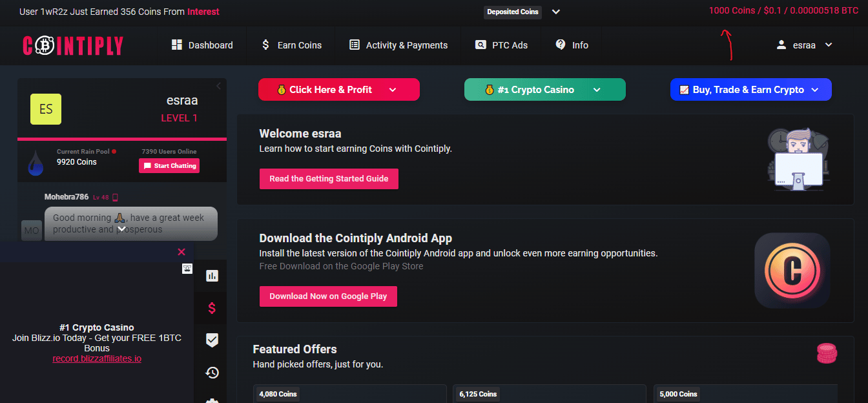Viewport: 868px width, 403px height.
Task: Click the pink Interest link in ticker
Action: coord(203,12)
